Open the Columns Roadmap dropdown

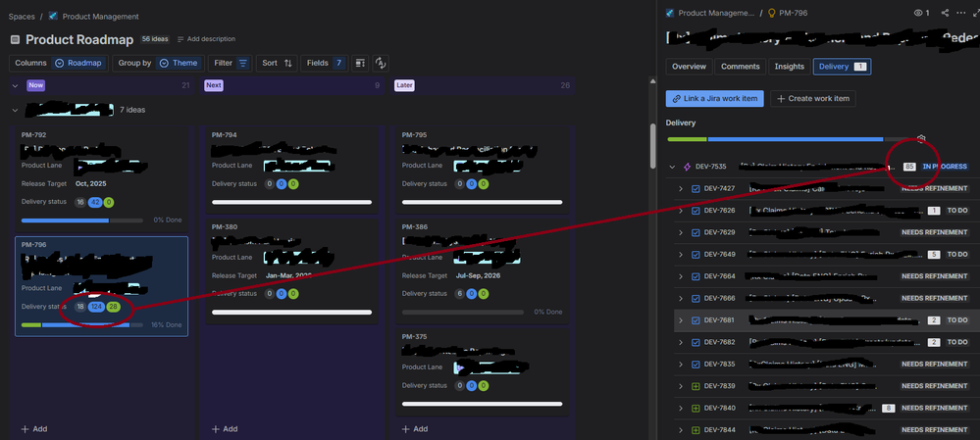click(59, 63)
